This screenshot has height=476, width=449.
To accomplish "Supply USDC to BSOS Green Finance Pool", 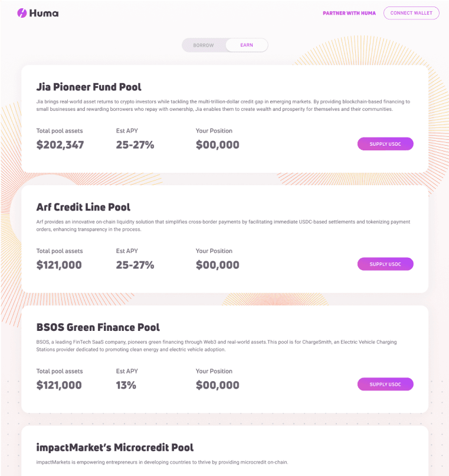I will click(385, 385).
